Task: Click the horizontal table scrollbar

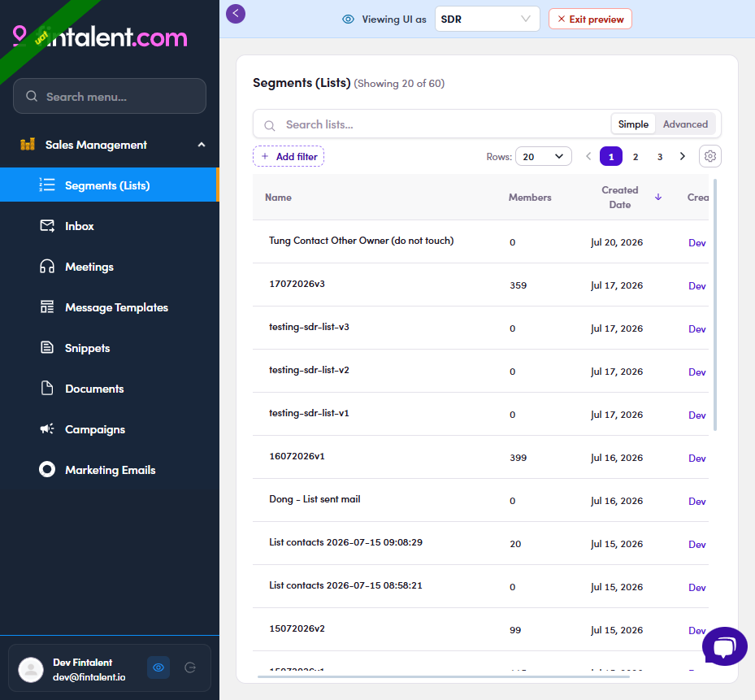Action: click(444, 676)
